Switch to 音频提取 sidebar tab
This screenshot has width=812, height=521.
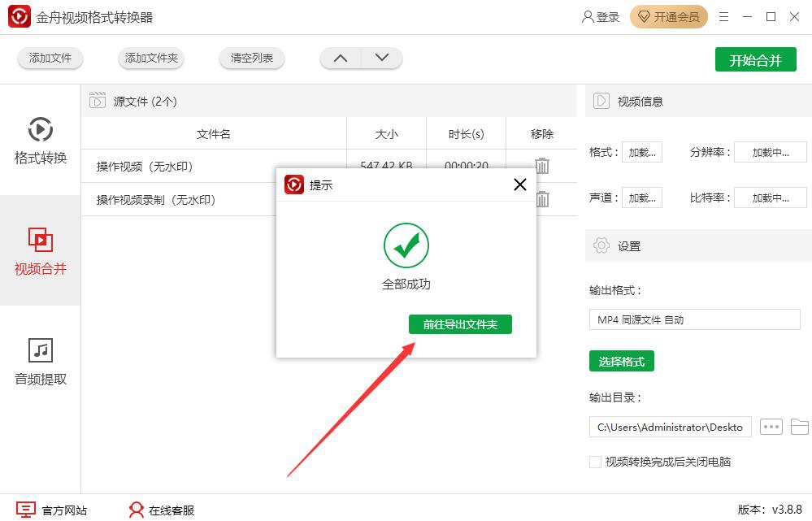click(41, 362)
